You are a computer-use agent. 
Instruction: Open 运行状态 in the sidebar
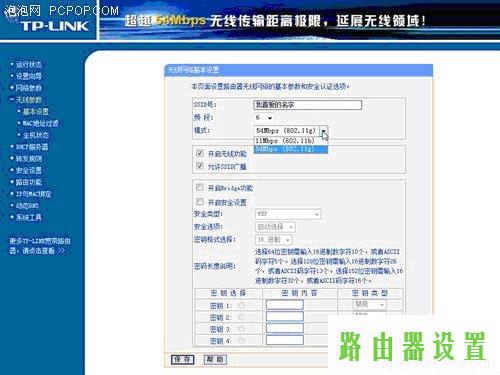(29, 64)
